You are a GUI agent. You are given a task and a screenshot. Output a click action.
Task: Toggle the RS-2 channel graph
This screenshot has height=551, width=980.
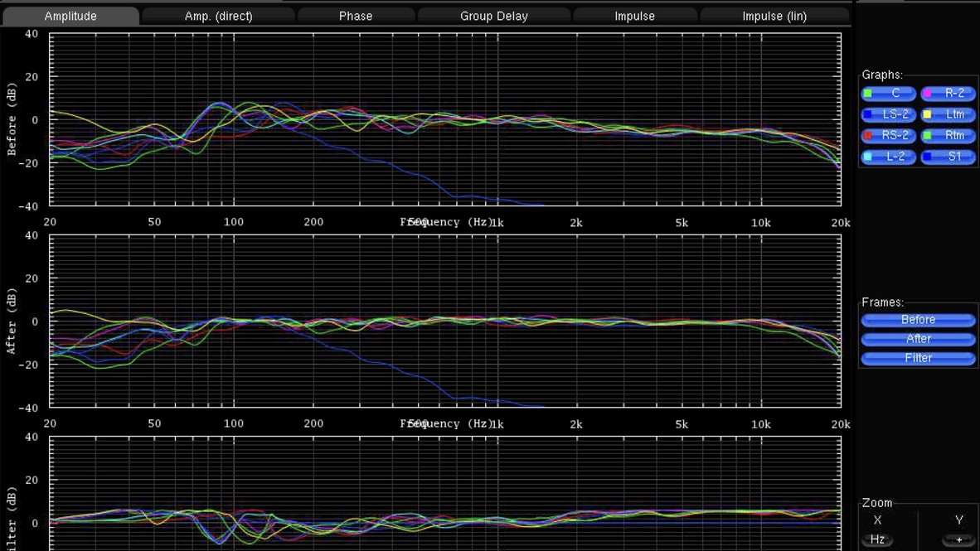click(x=888, y=135)
